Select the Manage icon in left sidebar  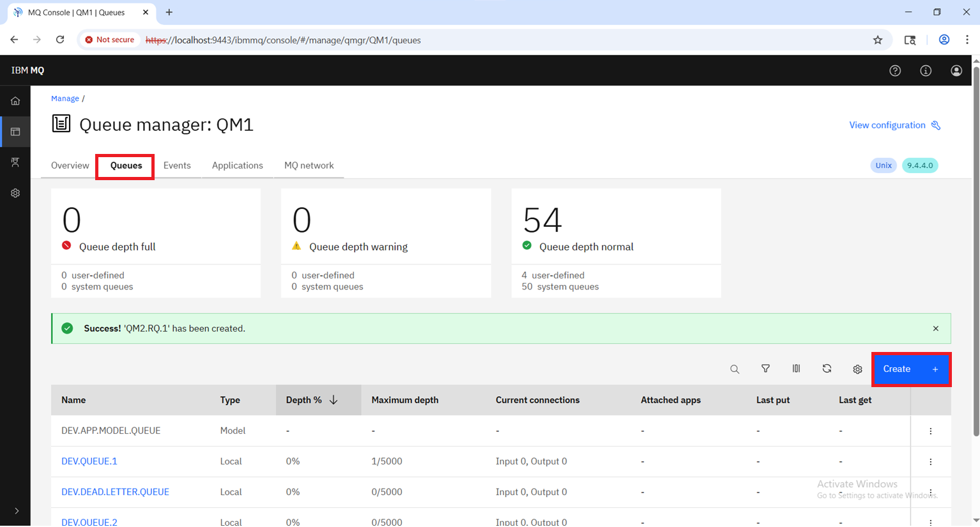15,132
